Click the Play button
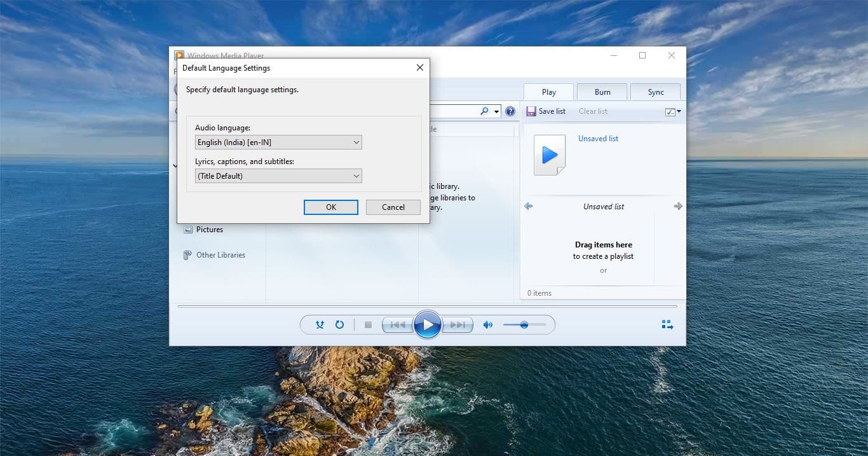868x456 pixels. (x=428, y=324)
